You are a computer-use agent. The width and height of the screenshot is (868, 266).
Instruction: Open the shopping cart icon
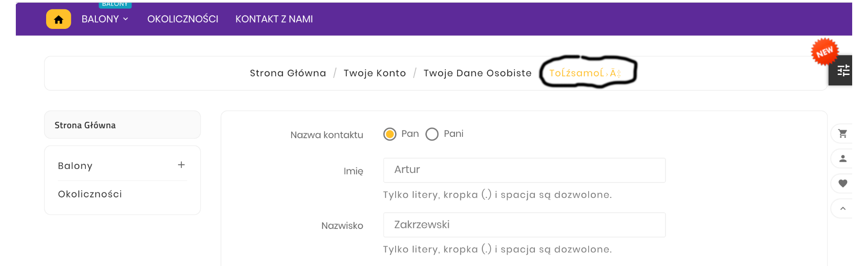[842, 134]
